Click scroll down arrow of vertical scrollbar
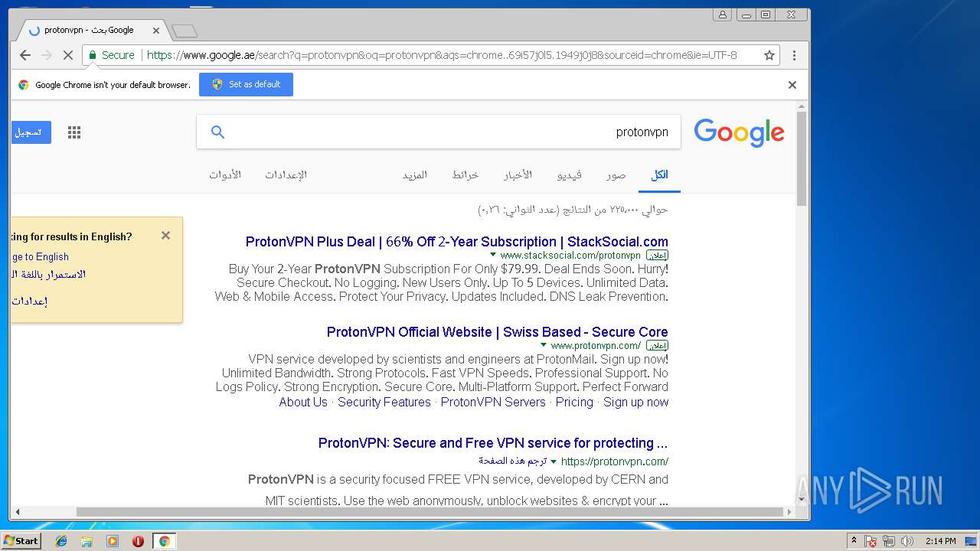This screenshot has width=980, height=551. click(802, 500)
